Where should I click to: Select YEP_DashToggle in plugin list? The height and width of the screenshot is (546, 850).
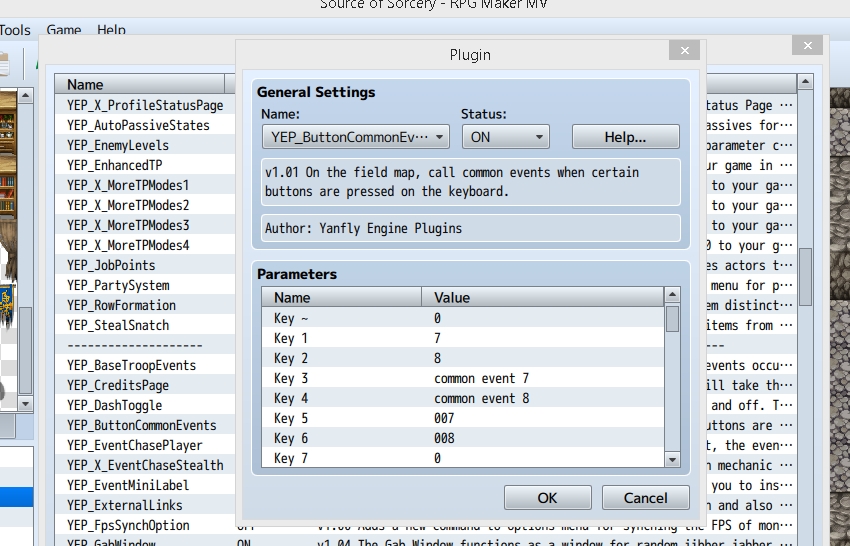click(x=115, y=405)
